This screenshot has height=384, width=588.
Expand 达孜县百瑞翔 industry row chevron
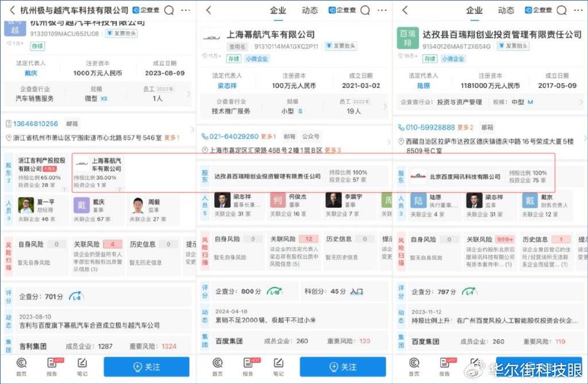coord(581,102)
